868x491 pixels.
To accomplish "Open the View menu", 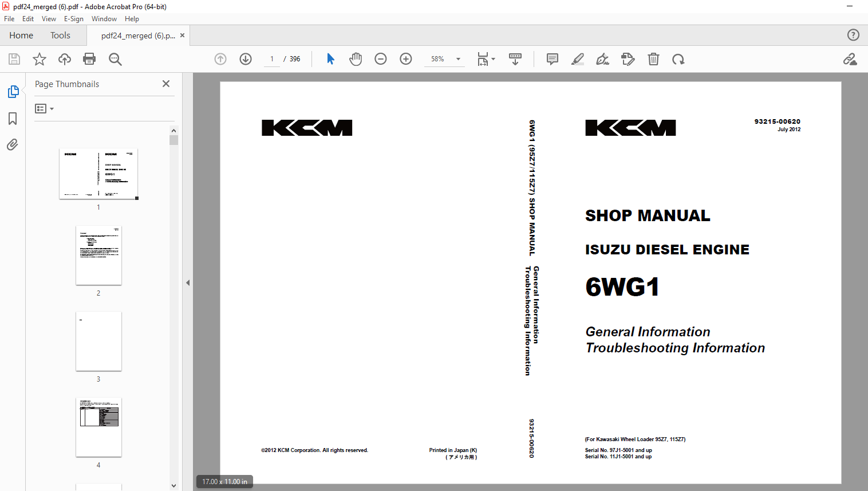I will [49, 19].
